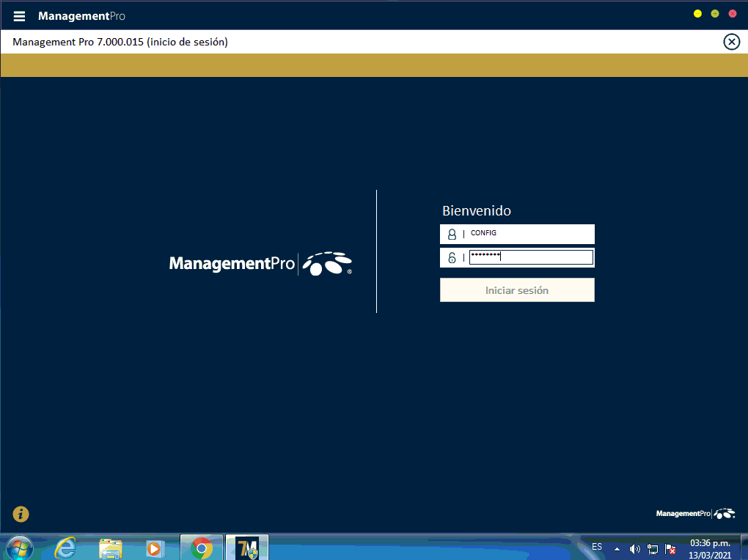Open Windows Media Player from taskbar
The image size is (748, 560).
[x=155, y=548]
